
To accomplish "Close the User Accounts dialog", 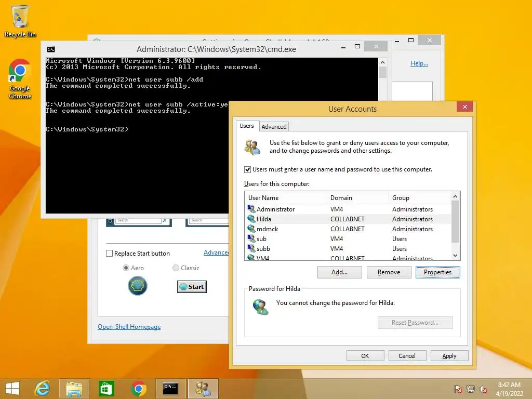I will click(465, 107).
